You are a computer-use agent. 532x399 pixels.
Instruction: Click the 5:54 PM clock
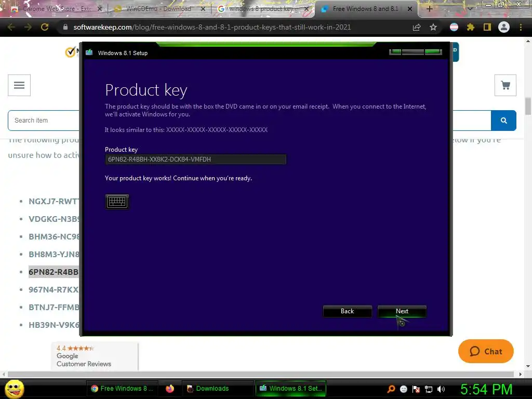486,389
